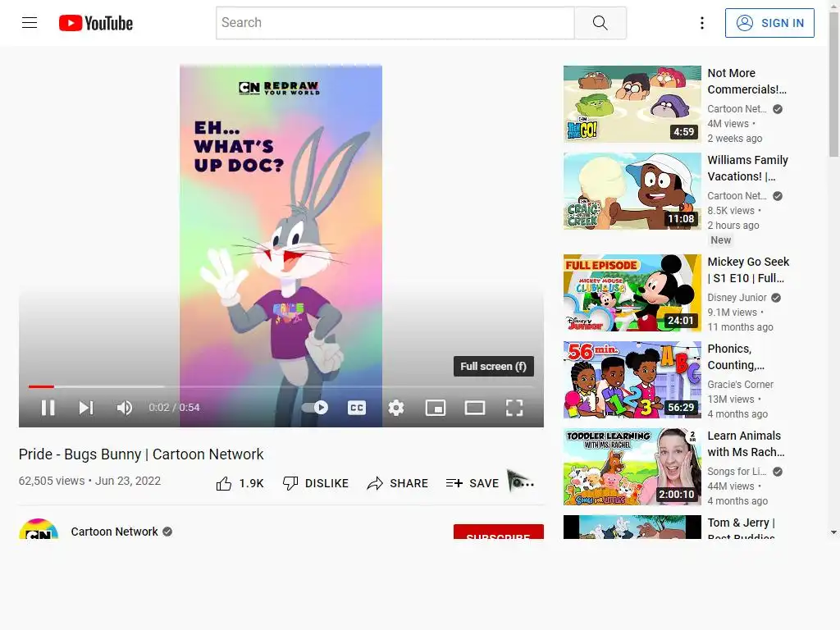Open the Mickey Go Seek thumbnail
Screen dimensions: 840x630
pos(632,293)
